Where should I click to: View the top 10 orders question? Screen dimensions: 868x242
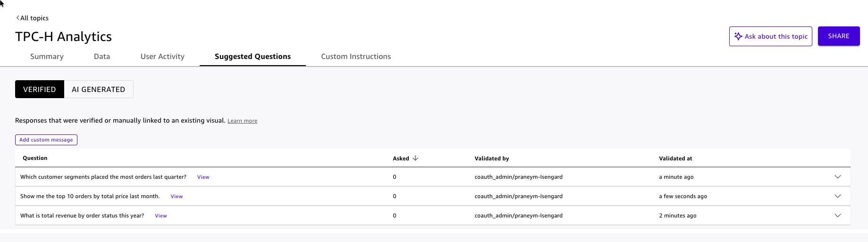click(177, 197)
